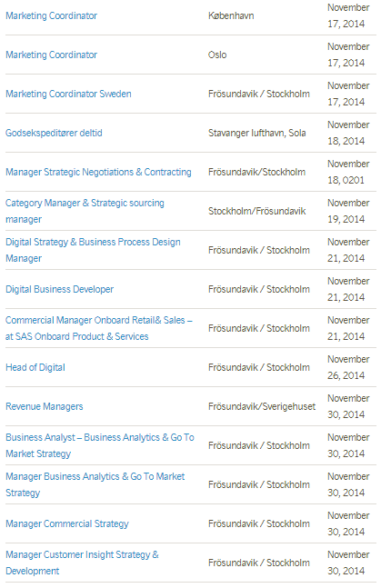Open the Oslo Marketing Coordinator job listing

click(52, 55)
